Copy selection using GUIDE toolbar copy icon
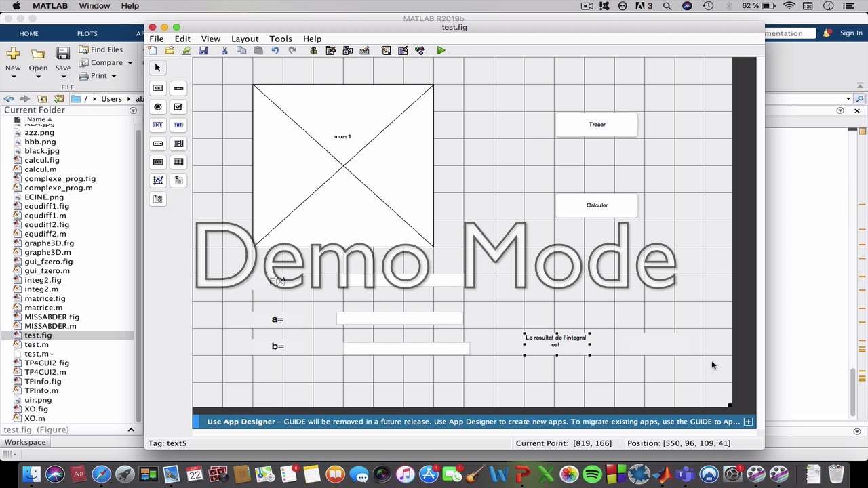Screen dimensions: 868x488 [241, 50]
